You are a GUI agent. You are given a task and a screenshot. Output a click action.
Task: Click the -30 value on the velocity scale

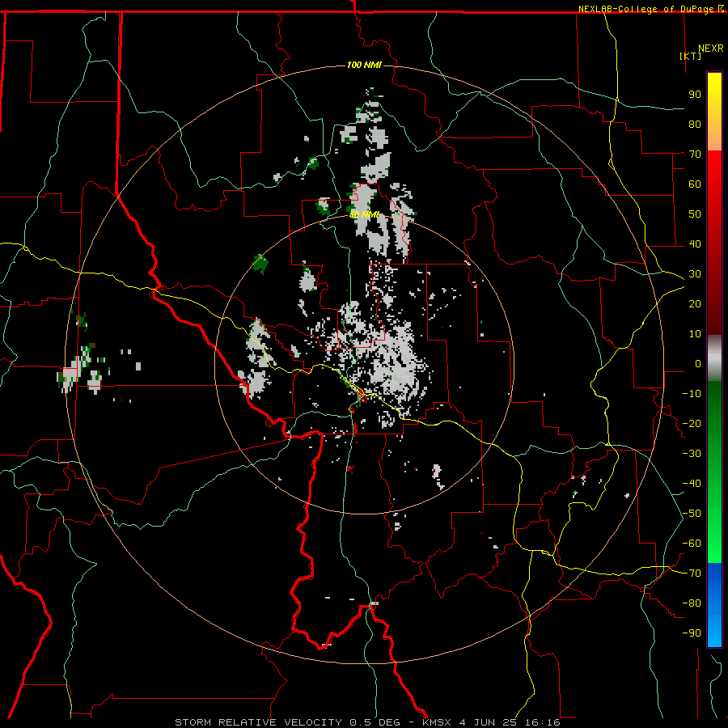click(692, 454)
